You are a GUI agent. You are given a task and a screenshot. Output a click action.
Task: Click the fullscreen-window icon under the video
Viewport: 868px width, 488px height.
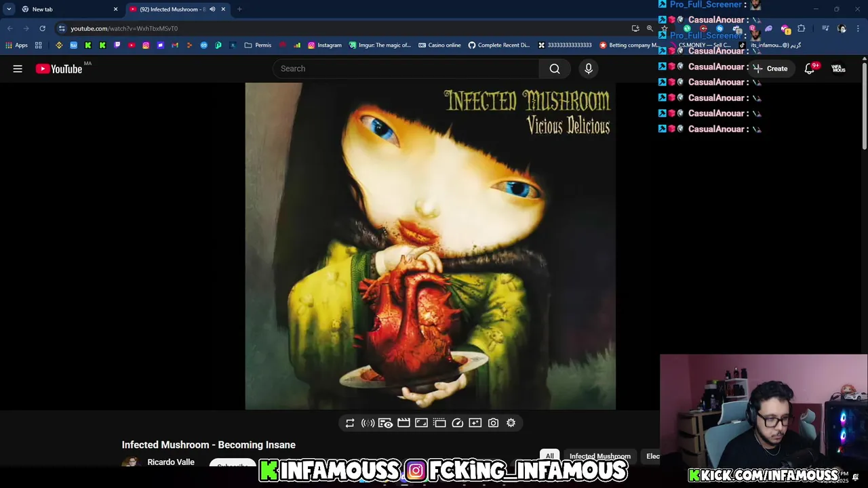tap(421, 423)
